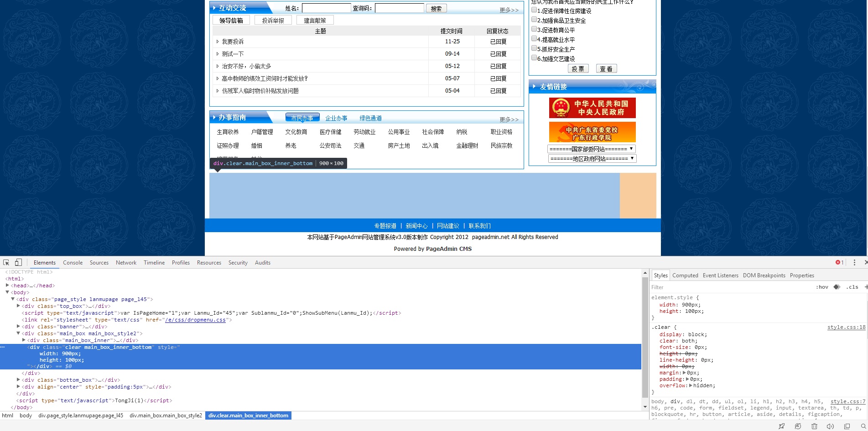This screenshot has width=868, height=431.
Task: Open the 国家部委网站 dropdown
Action: click(592, 149)
